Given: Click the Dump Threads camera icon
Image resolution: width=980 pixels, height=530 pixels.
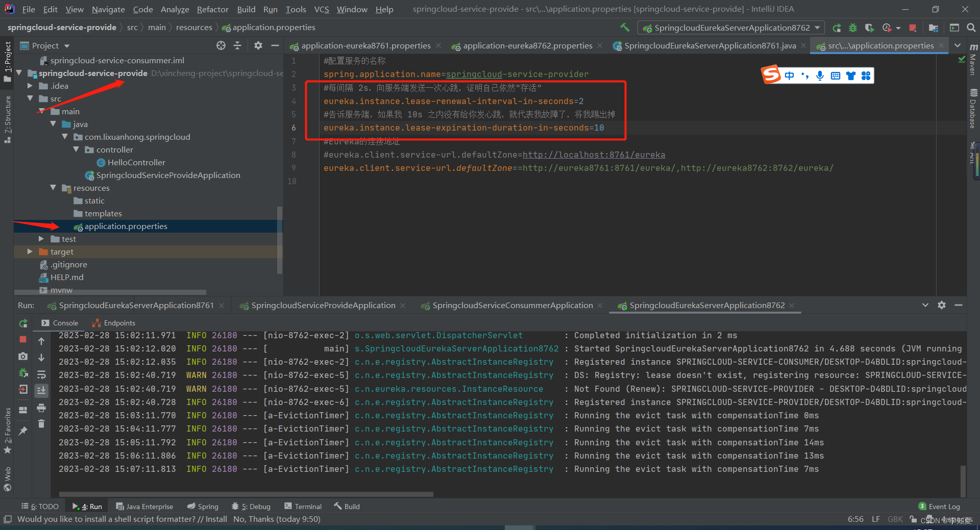Looking at the screenshot, I should coord(23,356).
